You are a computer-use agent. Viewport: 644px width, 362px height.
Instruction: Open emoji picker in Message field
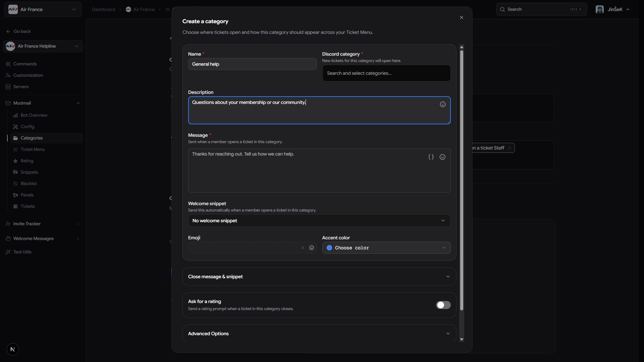[x=442, y=157]
